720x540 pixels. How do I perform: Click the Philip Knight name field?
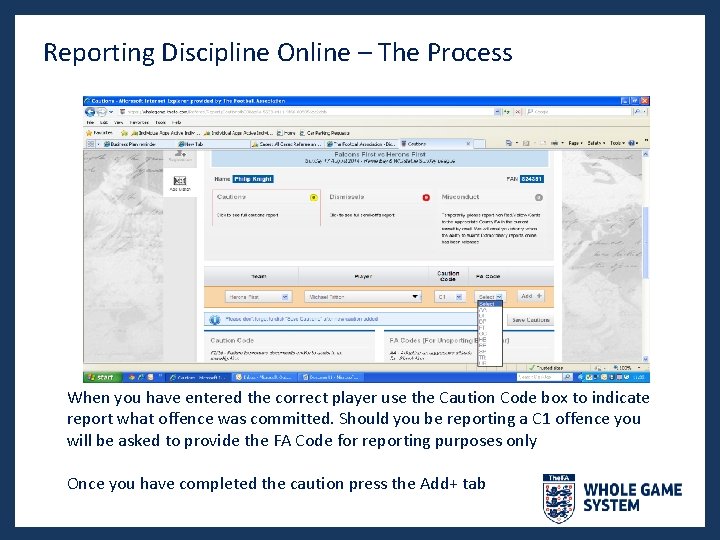253,179
